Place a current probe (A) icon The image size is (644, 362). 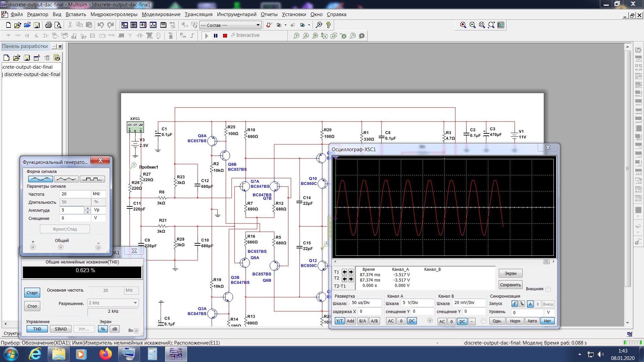point(306,36)
